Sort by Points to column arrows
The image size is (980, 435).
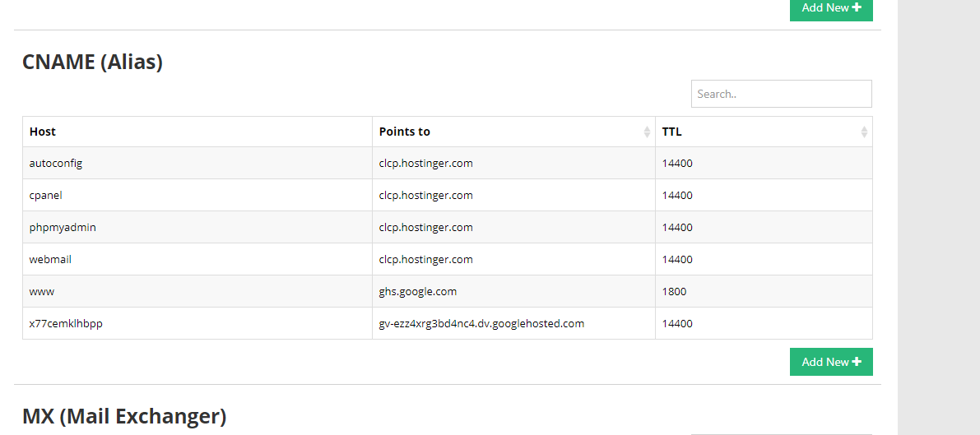[647, 132]
